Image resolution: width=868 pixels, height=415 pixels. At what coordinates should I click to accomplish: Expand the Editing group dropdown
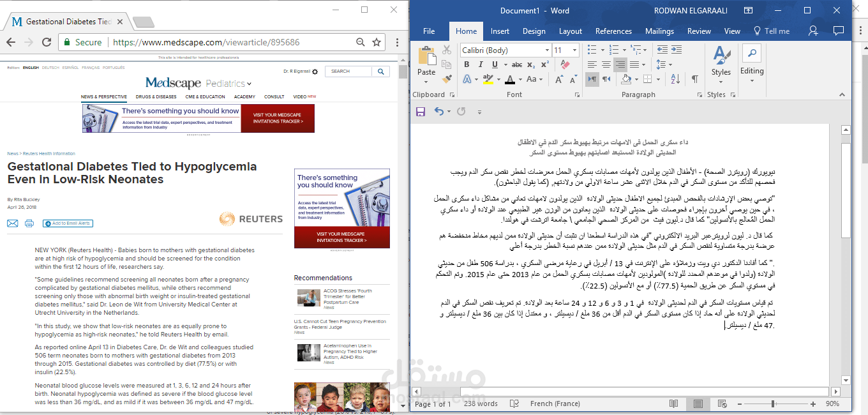coord(752,80)
